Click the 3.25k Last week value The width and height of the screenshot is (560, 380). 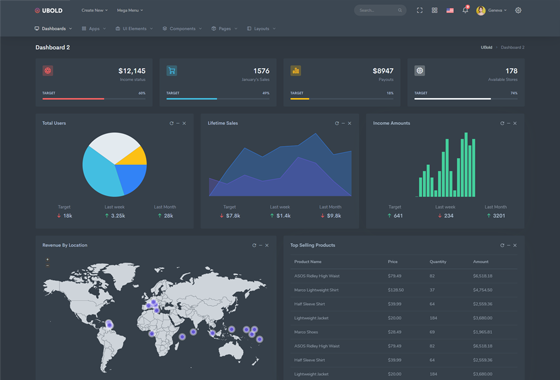(x=118, y=216)
